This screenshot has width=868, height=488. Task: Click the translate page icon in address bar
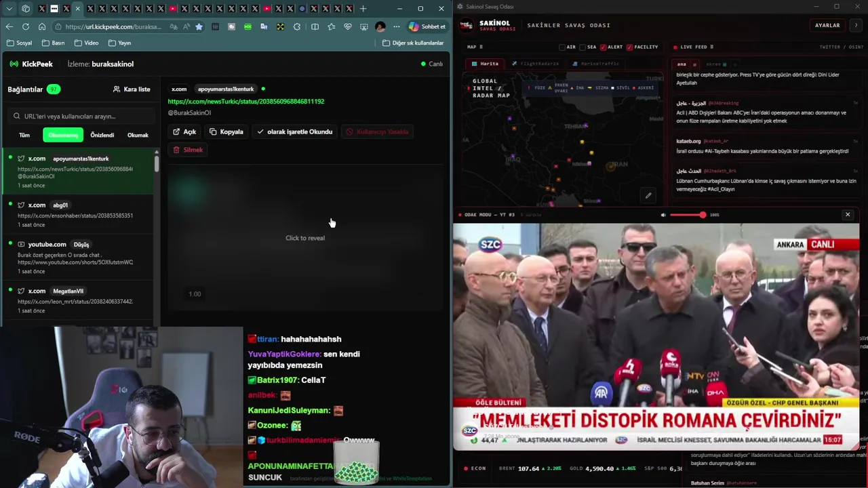coord(174,26)
